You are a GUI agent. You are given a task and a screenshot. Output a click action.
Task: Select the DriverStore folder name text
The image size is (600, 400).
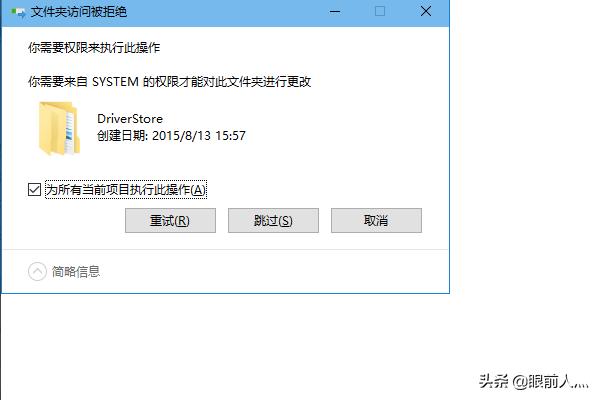[130, 119]
